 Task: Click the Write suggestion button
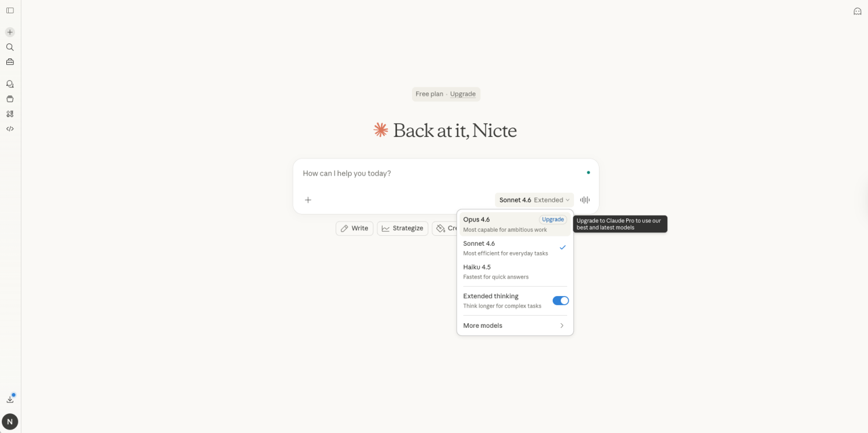click(354, 228)
